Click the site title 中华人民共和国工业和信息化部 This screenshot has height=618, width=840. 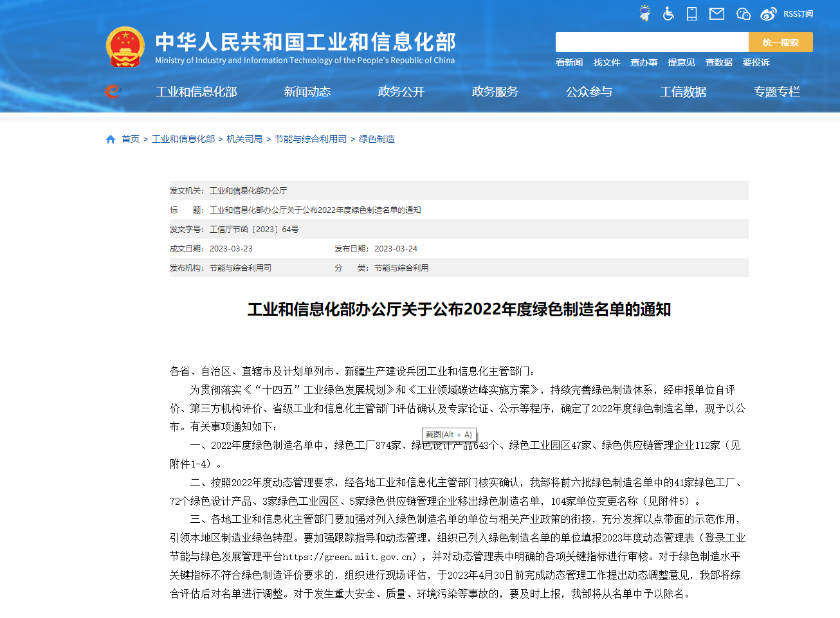click(x=306, y=42)
